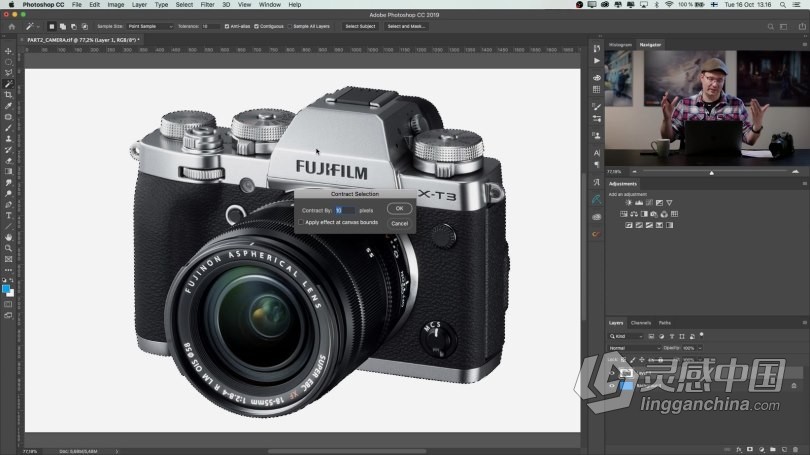This screenshot has height=455, width=810.
Task: Open the Apple menu
Action: coord(11,5)
